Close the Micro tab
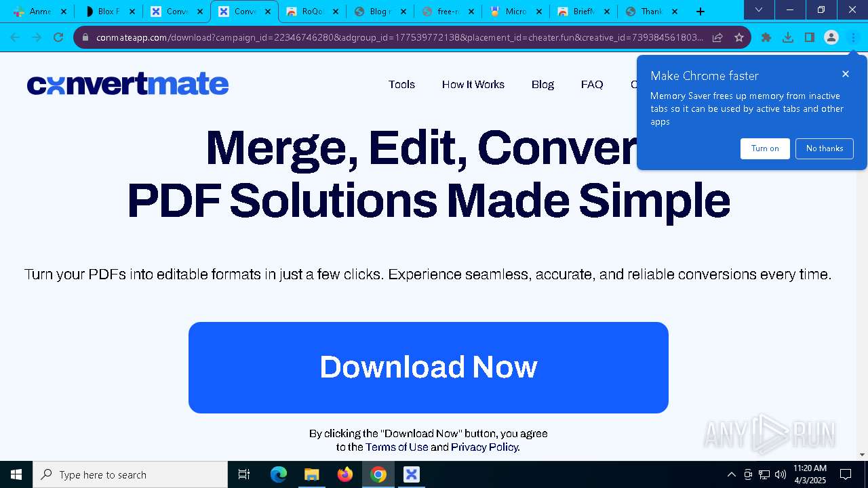The height and width of the screenshot is (488, 868). point(539,12)
